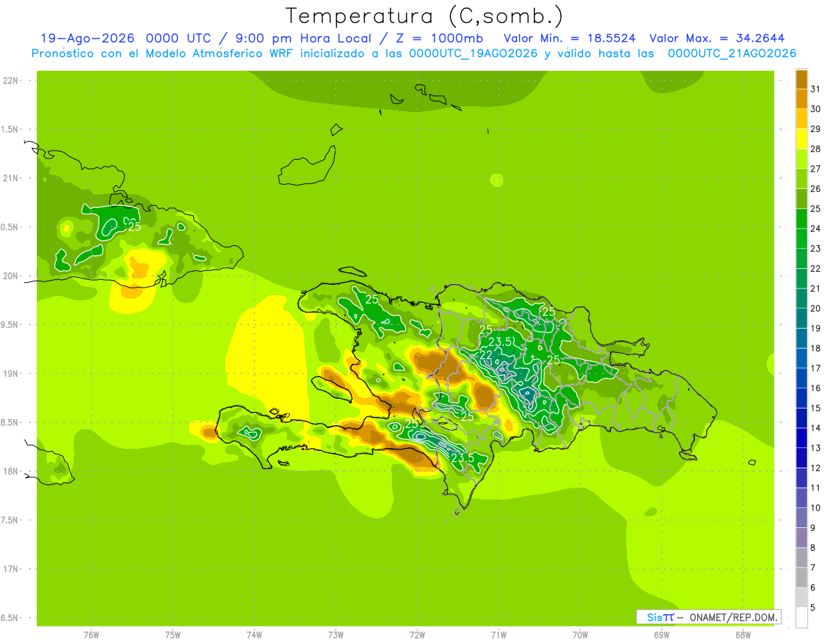Pick the blue swatch between 16 and 17

[x=801, y=378]
